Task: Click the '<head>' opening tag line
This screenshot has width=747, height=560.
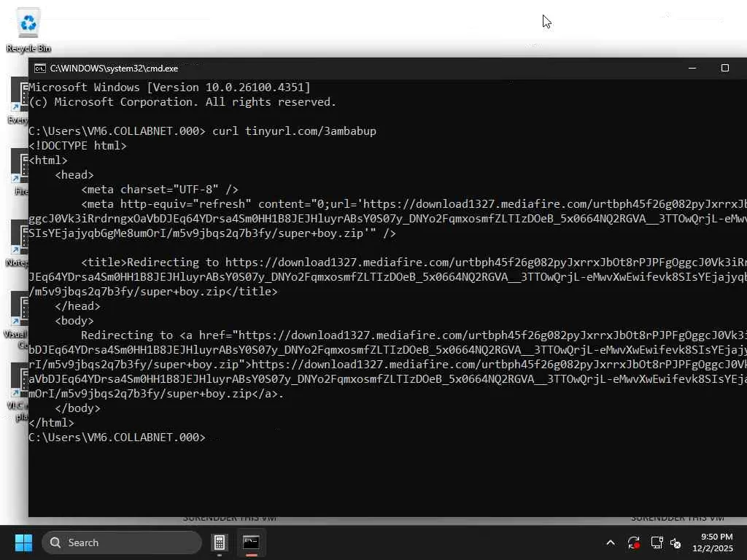Action: [74, 175]
